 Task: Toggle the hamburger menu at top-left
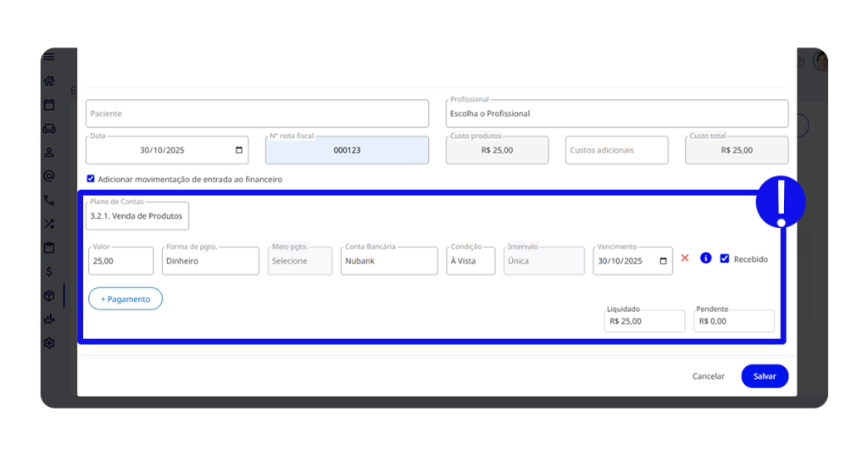point(49,57)
